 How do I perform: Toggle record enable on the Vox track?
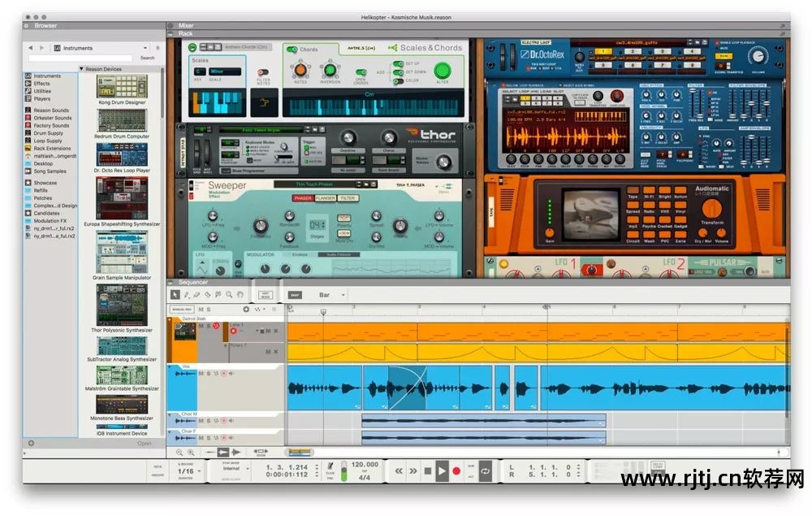pyautogui.click(x=224, y=373)
